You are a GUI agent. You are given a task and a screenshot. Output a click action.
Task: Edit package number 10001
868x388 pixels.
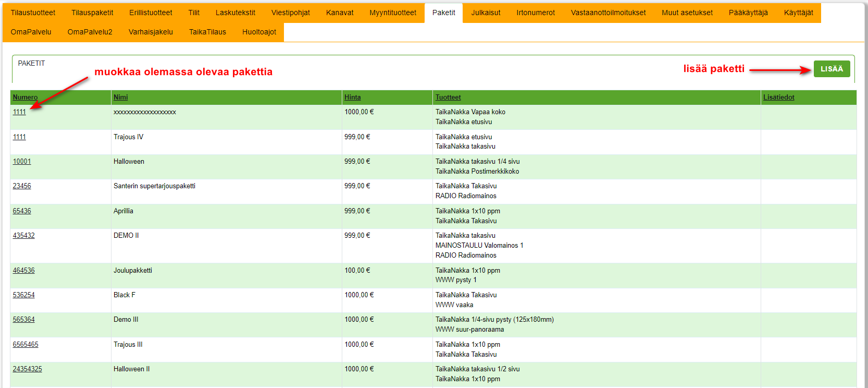click(x=22, y=162)
